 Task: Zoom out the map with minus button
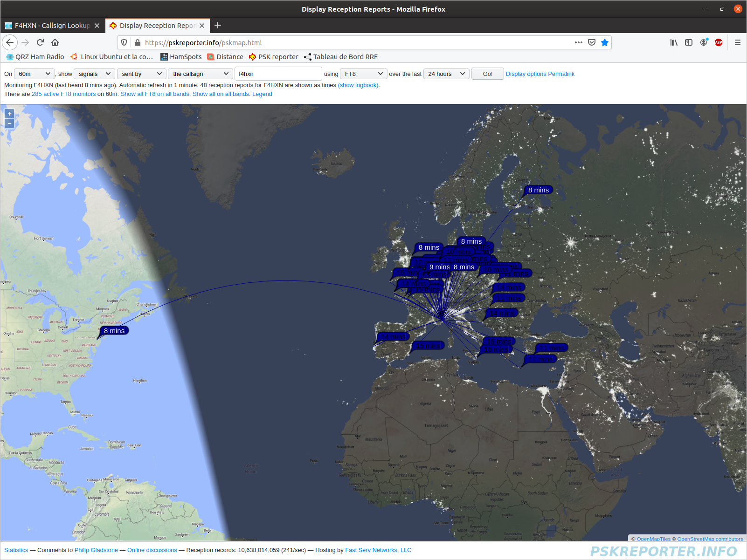coord(9,123)
